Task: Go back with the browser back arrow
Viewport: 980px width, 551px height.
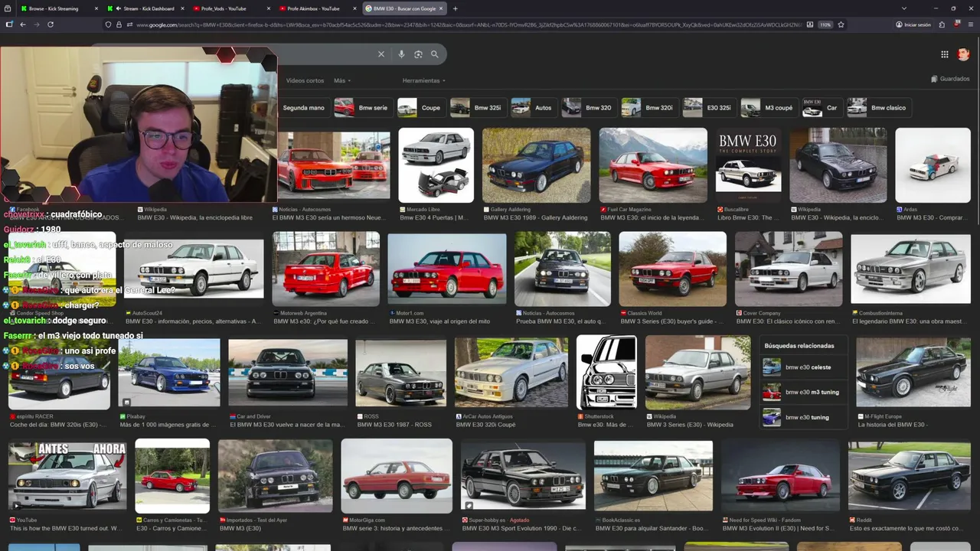Action: point(23,24)
